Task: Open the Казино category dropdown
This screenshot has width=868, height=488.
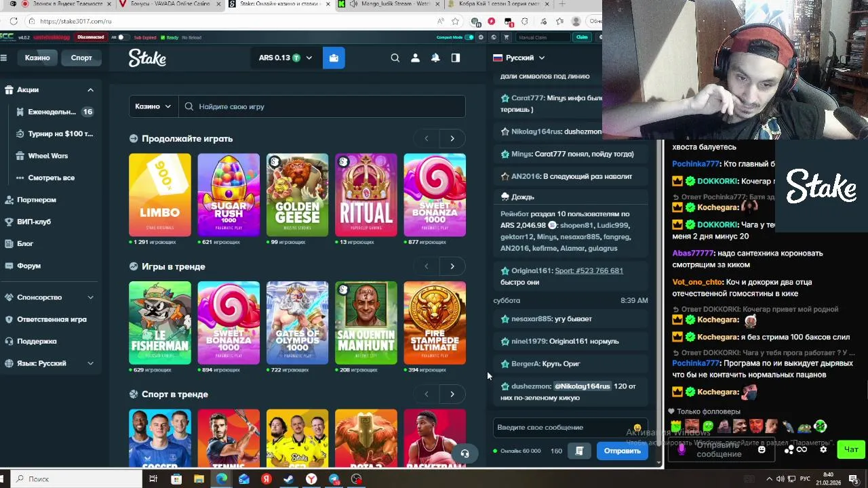Action: click(153, 106)
